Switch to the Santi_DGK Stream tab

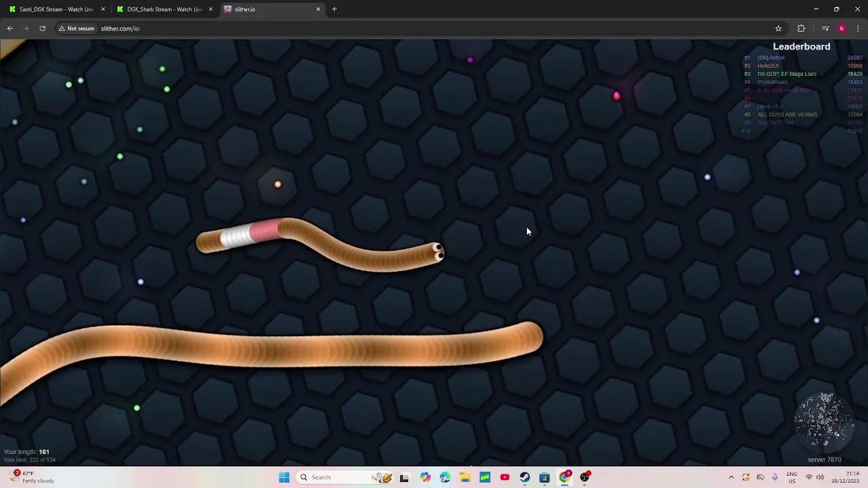tap(56, 9)
